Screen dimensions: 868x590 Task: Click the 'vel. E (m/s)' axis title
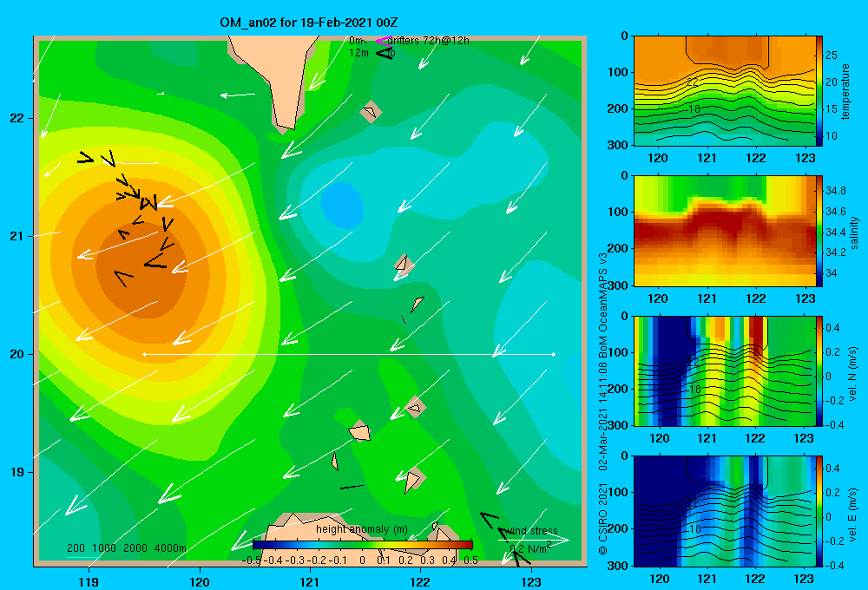853,513
